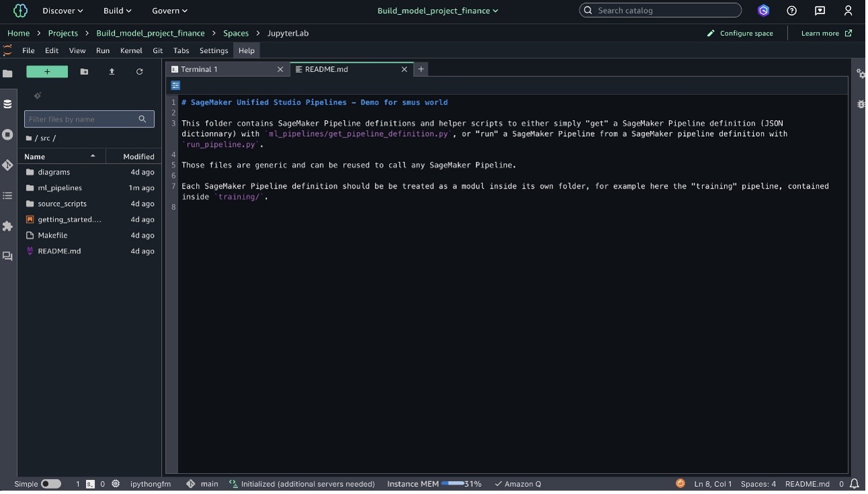
Task: Open the Build_model_project_finance project selector
Action: (437, 11)
